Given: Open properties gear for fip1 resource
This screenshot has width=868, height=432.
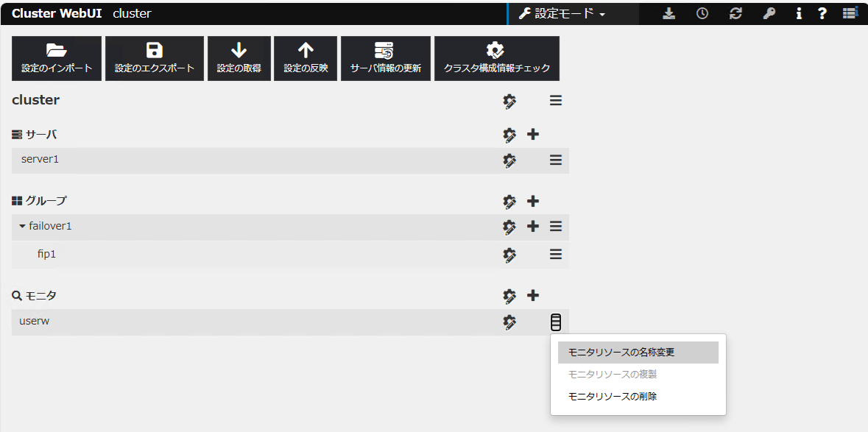Looking at the screenshot, I should [509, 255].
